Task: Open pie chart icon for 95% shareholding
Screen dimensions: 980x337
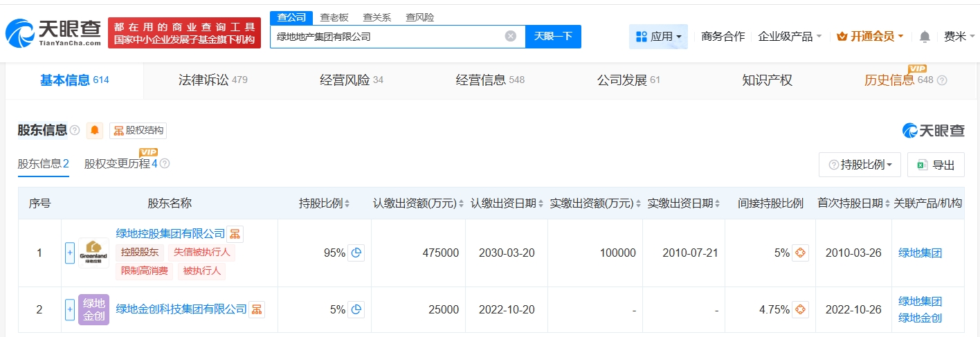Action: [356, 253]
